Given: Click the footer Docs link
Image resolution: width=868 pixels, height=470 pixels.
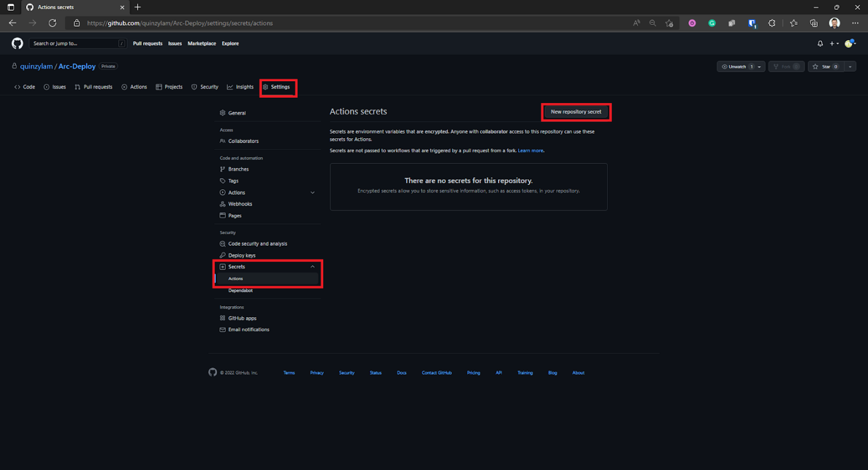Looking at the screenshot, I should (x=402, y=373).
